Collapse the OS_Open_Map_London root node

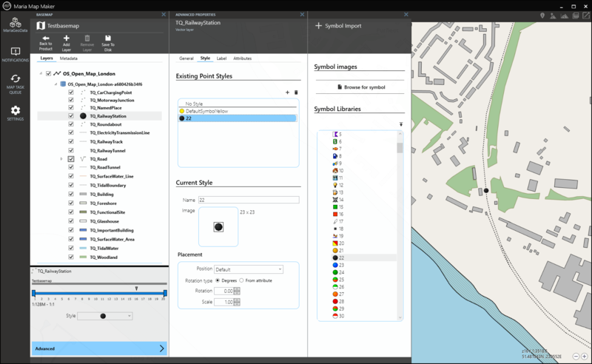tap(41, 74)
